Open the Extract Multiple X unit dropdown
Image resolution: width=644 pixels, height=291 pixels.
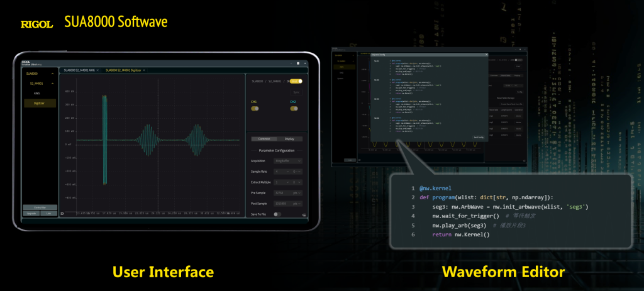297,182
